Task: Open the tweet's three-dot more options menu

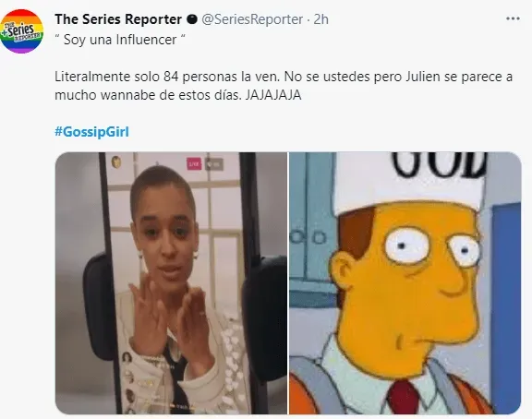Action: pos(513,19)
